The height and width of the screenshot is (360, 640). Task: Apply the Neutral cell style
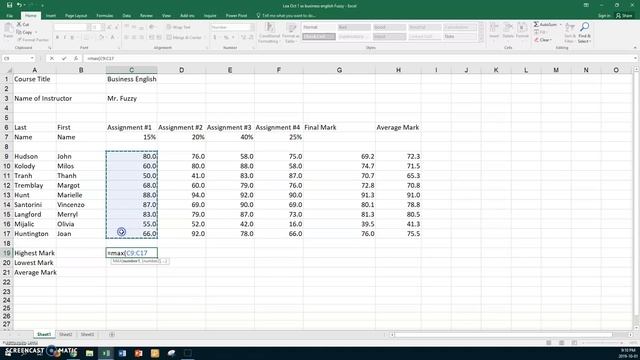425,27
